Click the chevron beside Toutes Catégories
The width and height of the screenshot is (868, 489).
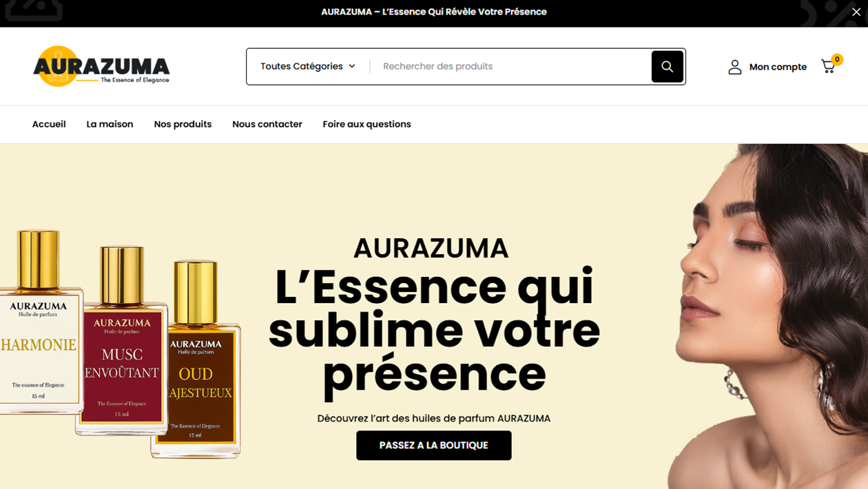[352, 66]
